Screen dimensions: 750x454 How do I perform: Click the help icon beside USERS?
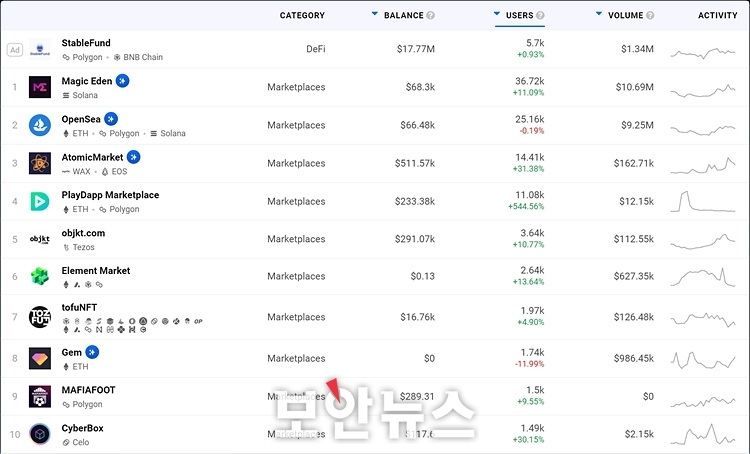click(x=540, y=15)
